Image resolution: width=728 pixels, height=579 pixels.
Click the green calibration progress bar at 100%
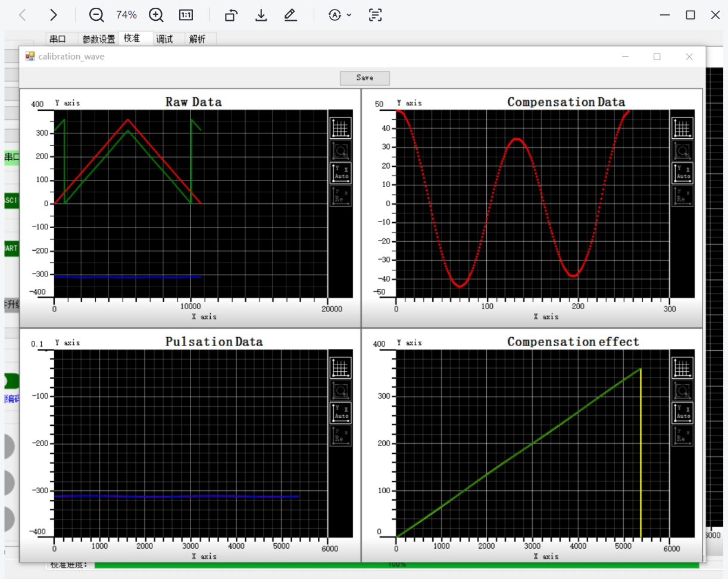pyautogui.click(x=396, y=565)
